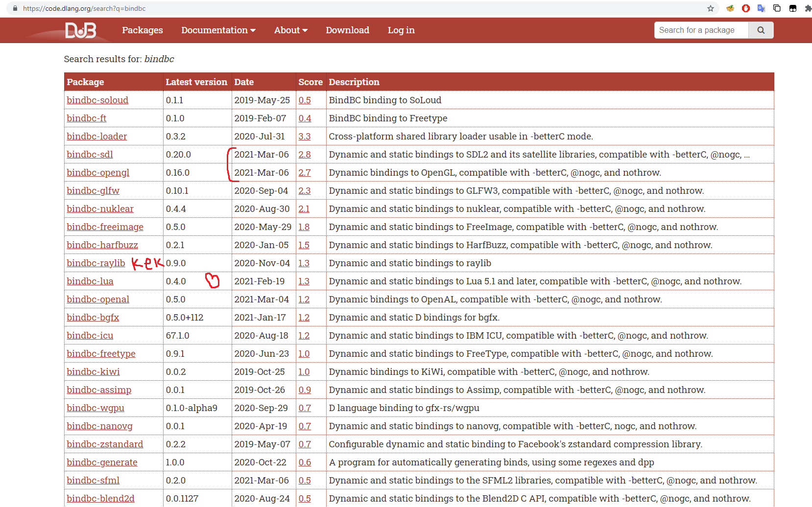Viewport: 812px width, 507px height.
Task: Open the bindbc-sfml package
Action: (x=94, y=481)
